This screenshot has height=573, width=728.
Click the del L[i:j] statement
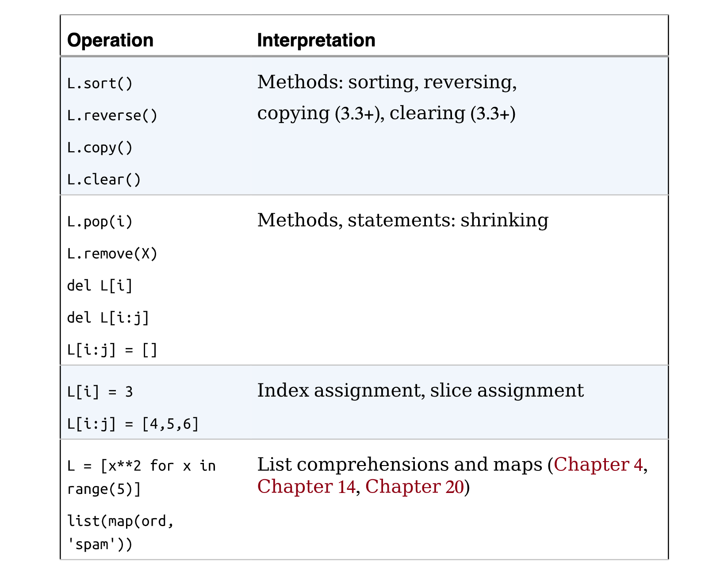[108, 318]
